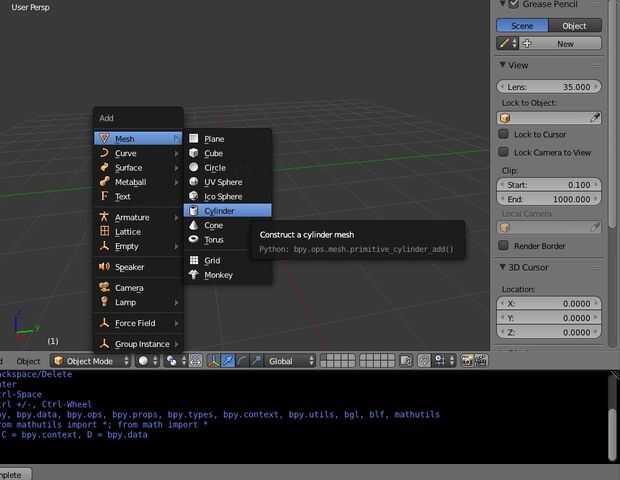Viewport: 620px width, 480px height.
Task: Add an Ico Sphere mesh
Action: pos(228,197)
